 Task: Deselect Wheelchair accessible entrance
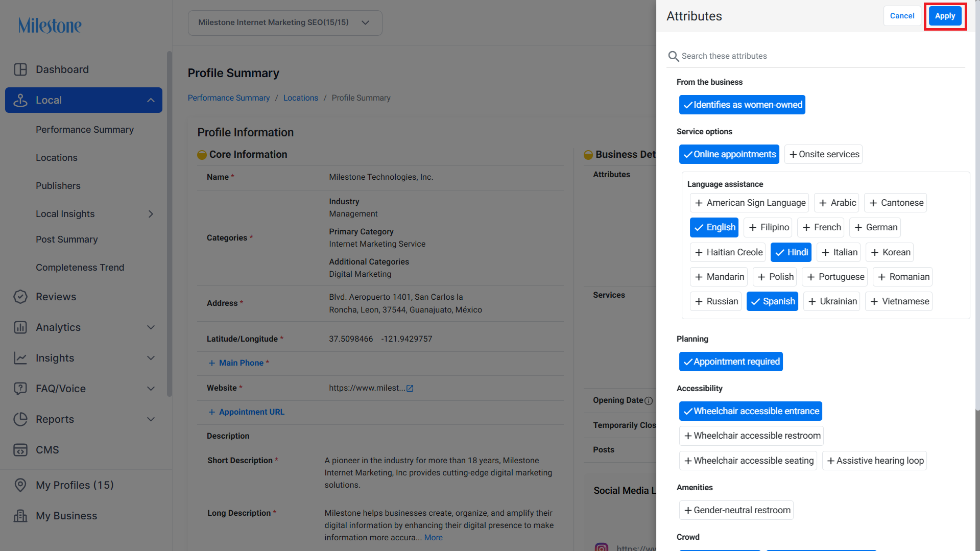tap(751, 411)
